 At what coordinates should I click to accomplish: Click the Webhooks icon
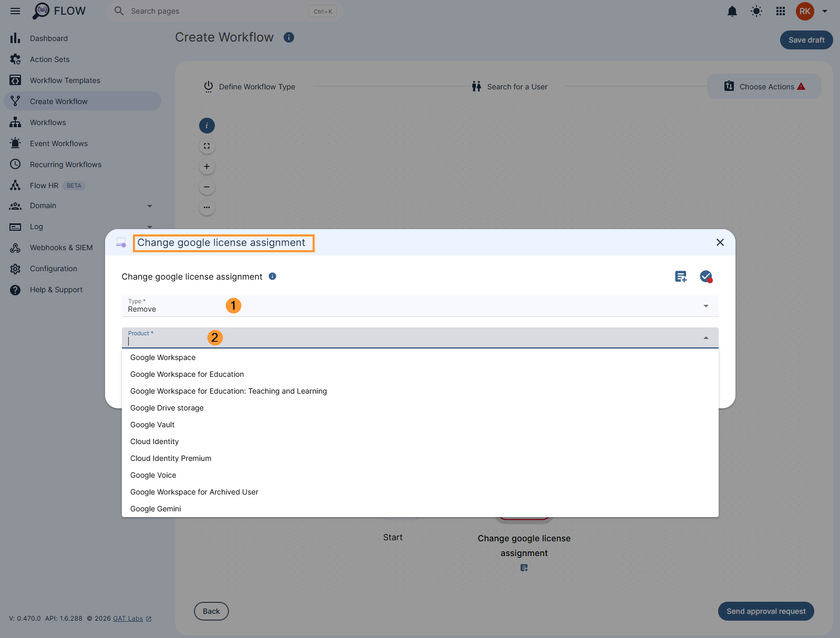15,248
